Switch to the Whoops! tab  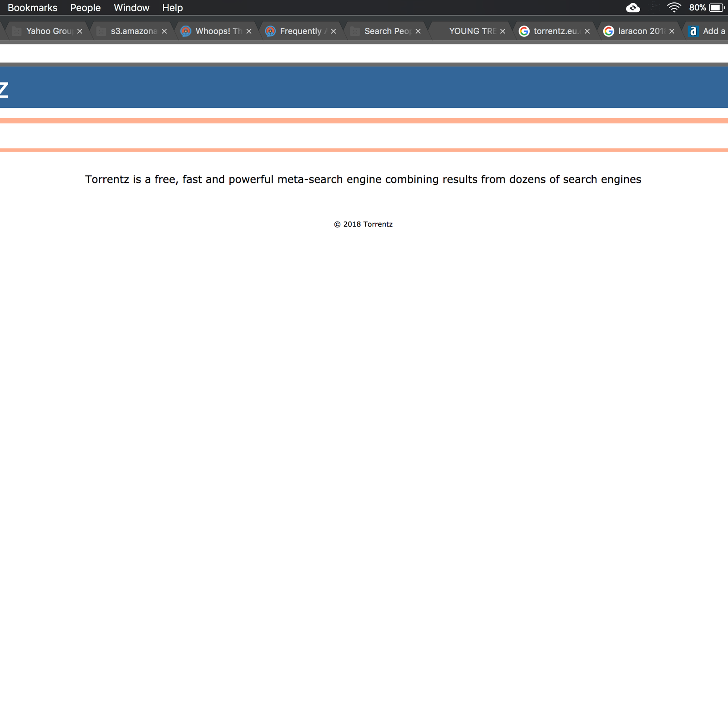pyautogui.click(x=217, y=31)
